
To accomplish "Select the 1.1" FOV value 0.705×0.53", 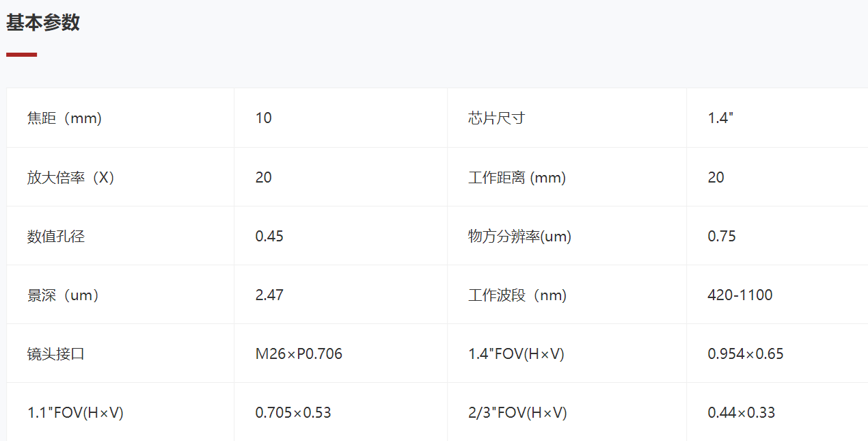I will 293,413.
